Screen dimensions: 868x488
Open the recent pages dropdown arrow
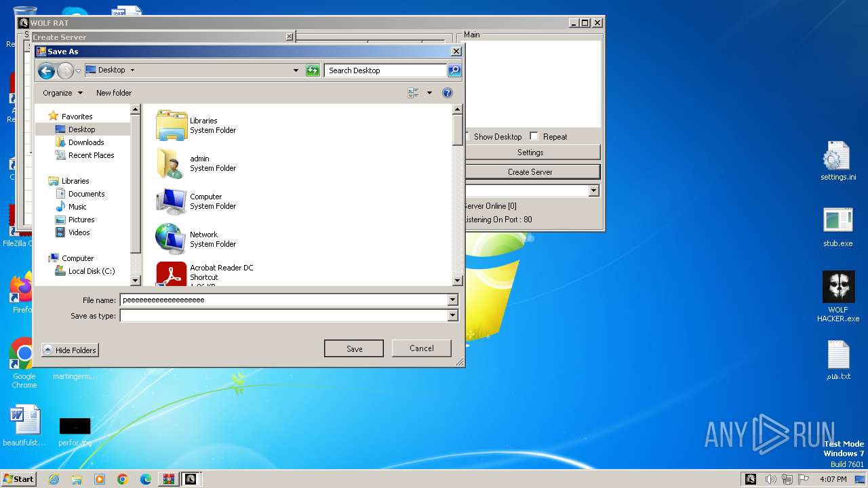click(79, 70)
